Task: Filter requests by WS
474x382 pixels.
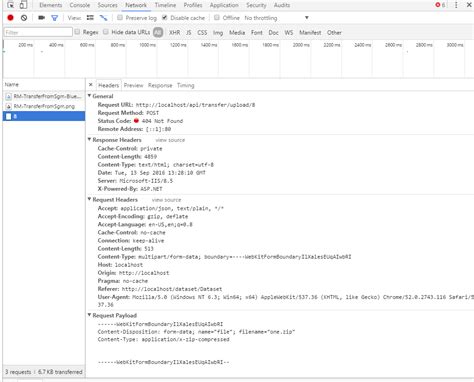Action: 289,32
